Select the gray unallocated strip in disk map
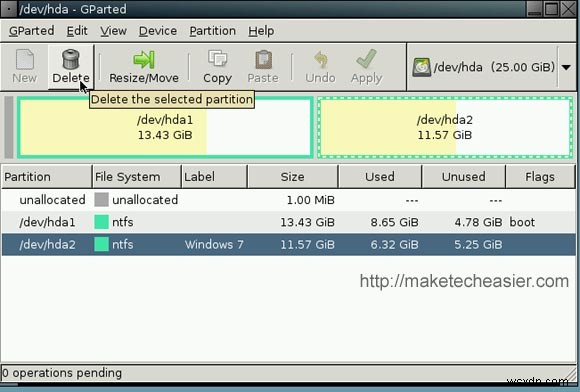This screenshot has height=392, width=580. coord(9,127)
